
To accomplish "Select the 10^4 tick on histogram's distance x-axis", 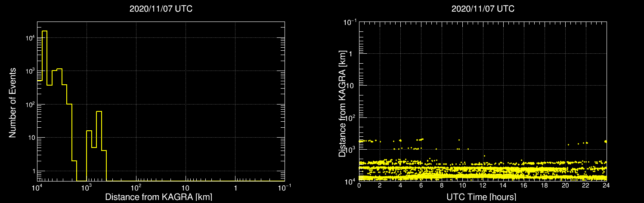I will (x=37, y=188).
